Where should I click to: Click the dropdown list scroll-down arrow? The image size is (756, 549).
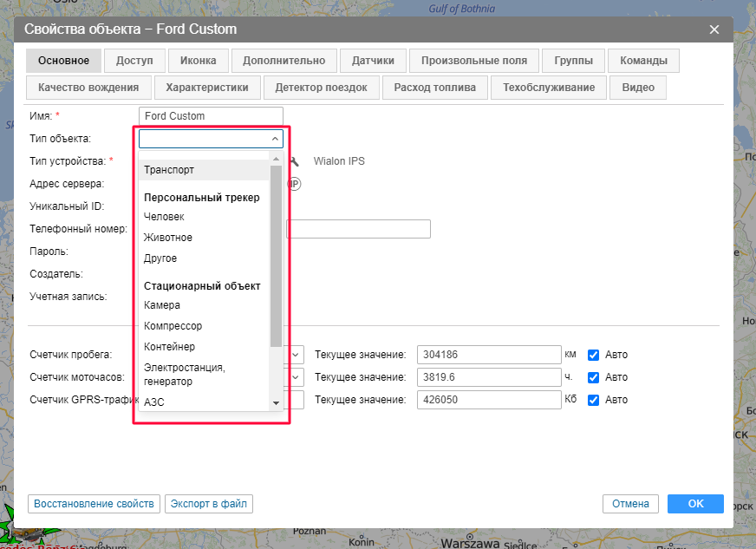click(x=276, y=403)
